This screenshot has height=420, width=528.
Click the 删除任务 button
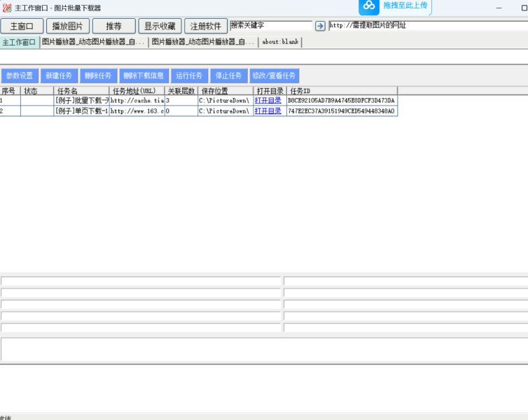click(98, 76)
